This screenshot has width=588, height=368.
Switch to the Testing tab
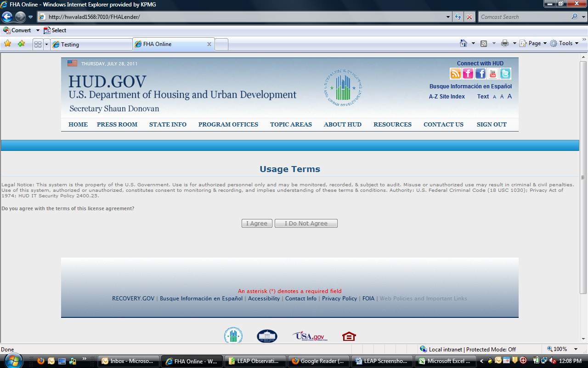(x=92, y=45)
